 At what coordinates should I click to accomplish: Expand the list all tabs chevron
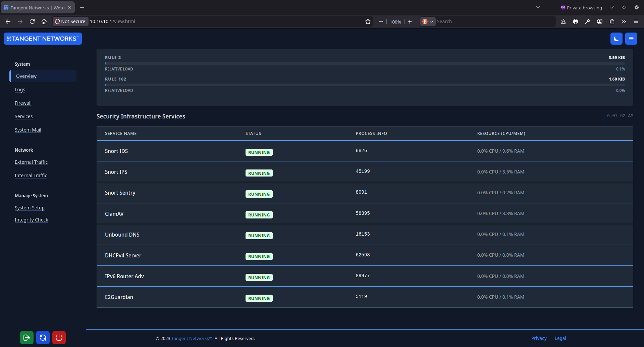pos(538,7)
